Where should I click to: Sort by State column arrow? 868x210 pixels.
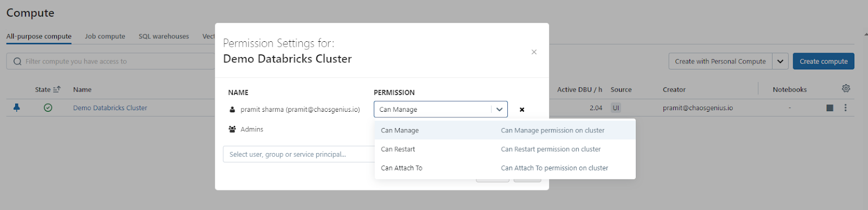click(57, 90)
